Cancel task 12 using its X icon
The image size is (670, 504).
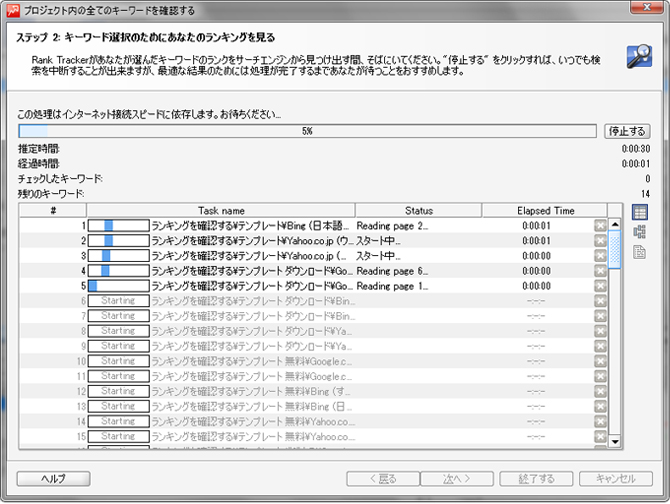[x=600, y=392]
